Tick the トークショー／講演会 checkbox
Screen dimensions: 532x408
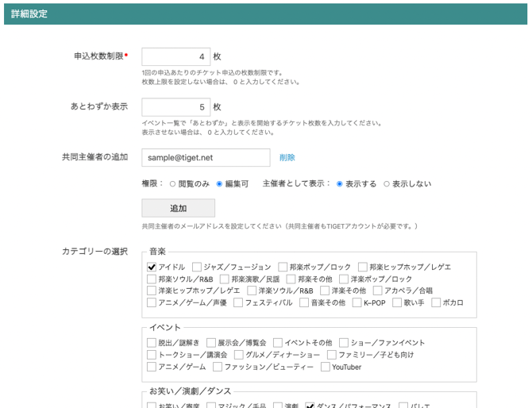click(x=152, y=355)
